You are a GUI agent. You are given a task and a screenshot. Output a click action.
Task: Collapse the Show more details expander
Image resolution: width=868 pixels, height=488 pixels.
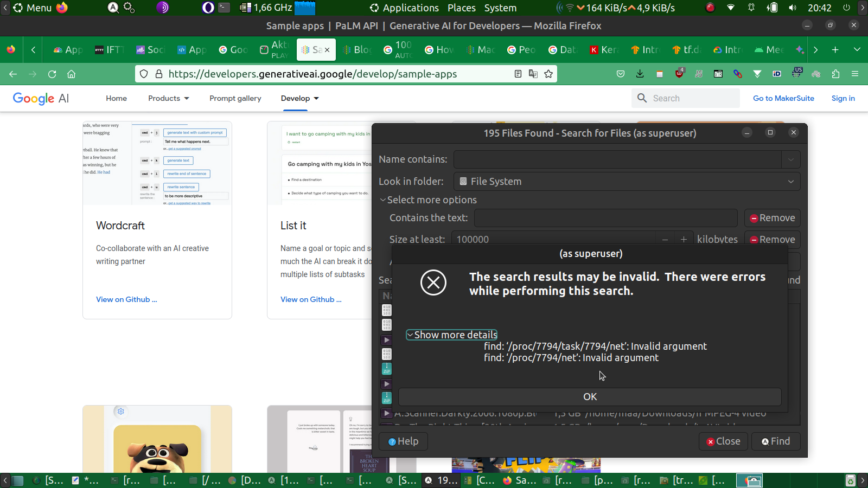pos(452,335)
